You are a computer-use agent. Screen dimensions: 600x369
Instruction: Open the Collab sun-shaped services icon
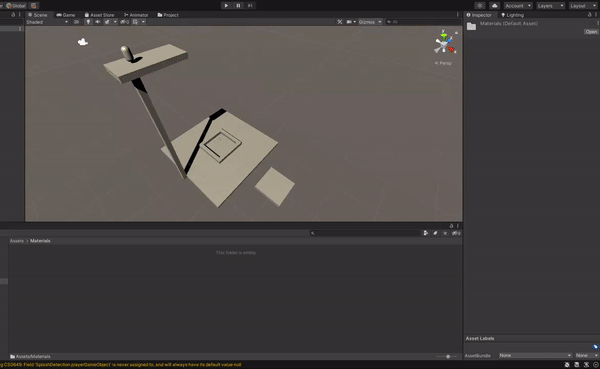(x=479, y=5)
